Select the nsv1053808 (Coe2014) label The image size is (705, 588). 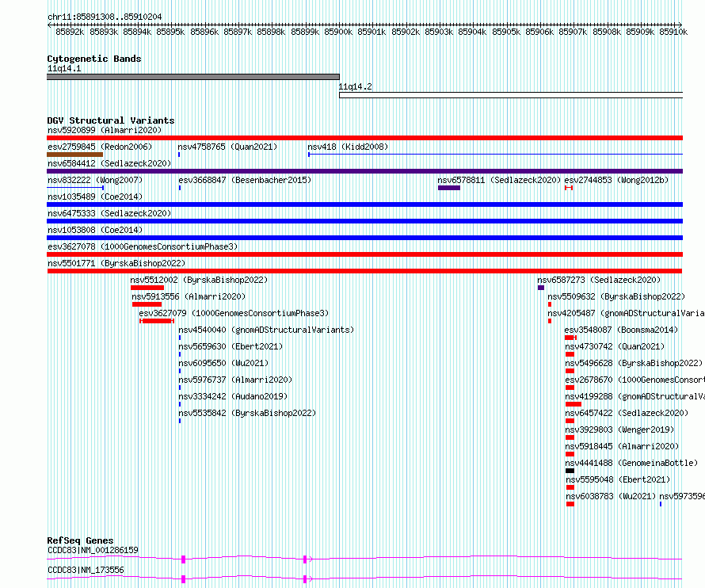coord(95,231)
